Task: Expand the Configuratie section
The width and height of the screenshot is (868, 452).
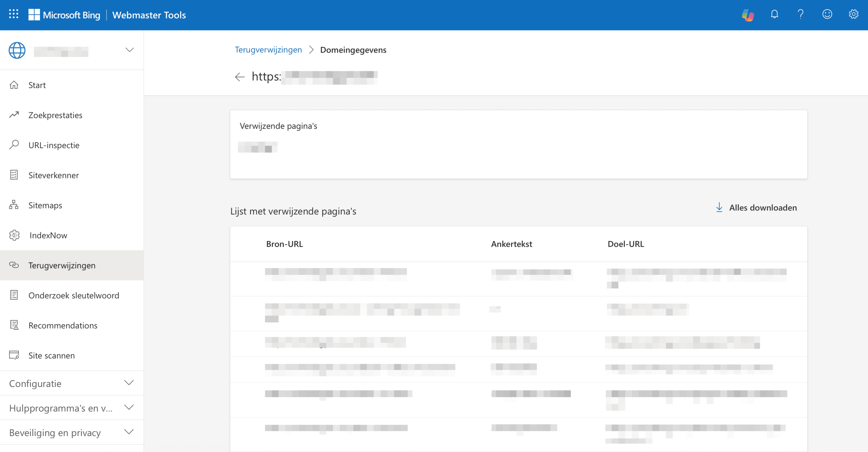Action: click(x=129, y=383)
